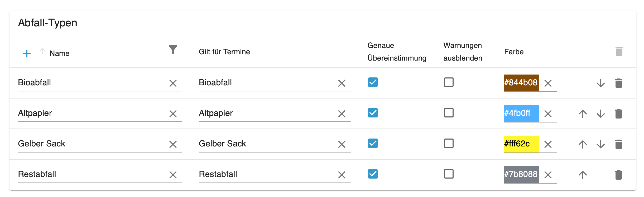The height and width of the screenshot is (197, 644).
Task: Open brown #844b08 color picker
Action: [x=521, y=83]
